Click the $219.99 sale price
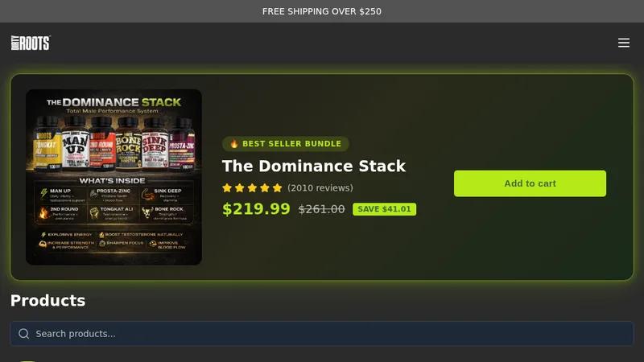This screenshot has height=362, width=644. coord(256,209)
